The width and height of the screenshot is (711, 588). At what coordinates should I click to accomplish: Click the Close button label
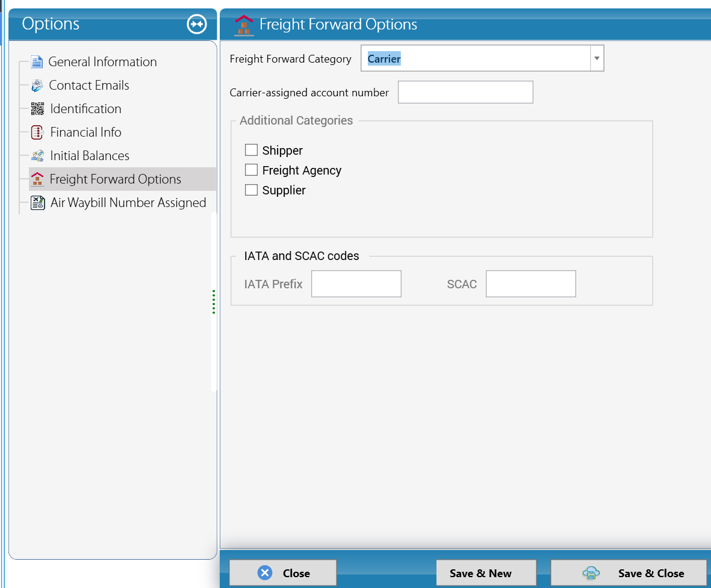pyautogui.click(x=297, y=574)
